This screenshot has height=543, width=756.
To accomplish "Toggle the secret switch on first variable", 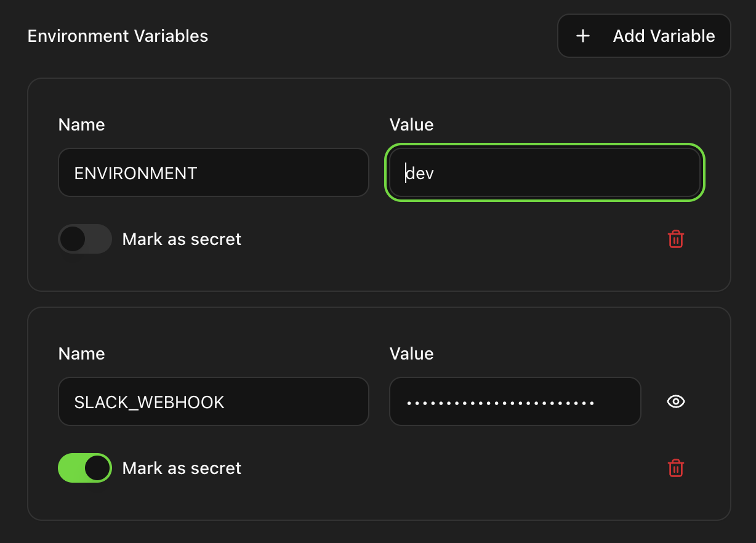I will (x=84, y=239).
